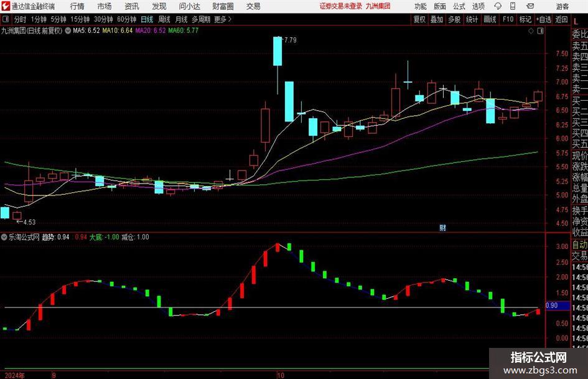588x379 pixels.
Task: Switch to 30分钟 period
Action: click(x=103, y=19)
